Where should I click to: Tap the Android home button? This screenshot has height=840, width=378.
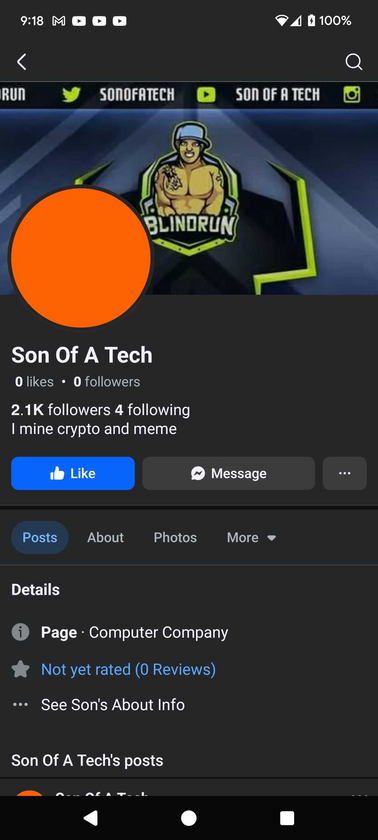[x=188, y=818]
